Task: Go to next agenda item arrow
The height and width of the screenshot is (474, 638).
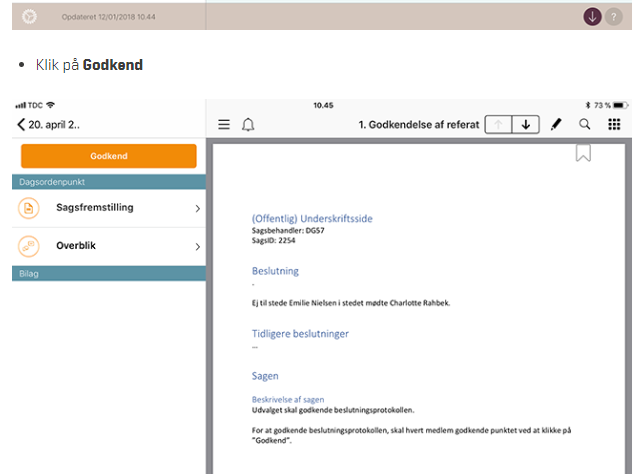Action: tap(526, 125)
